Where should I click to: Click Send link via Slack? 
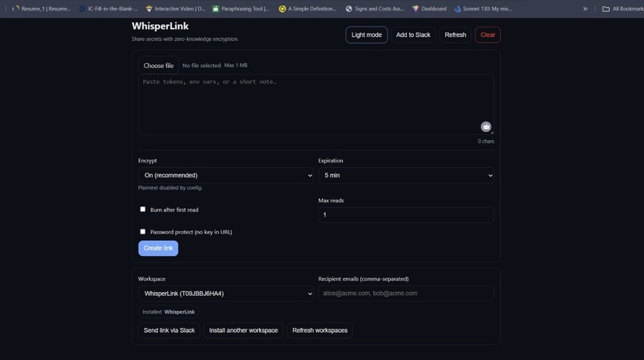click(x=169, y=330)
